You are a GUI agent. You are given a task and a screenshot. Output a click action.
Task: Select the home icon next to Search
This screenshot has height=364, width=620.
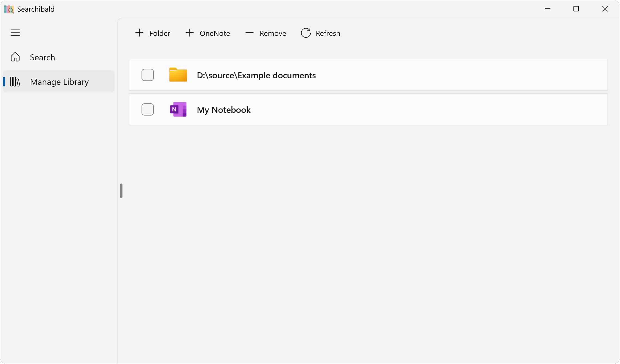15,57
